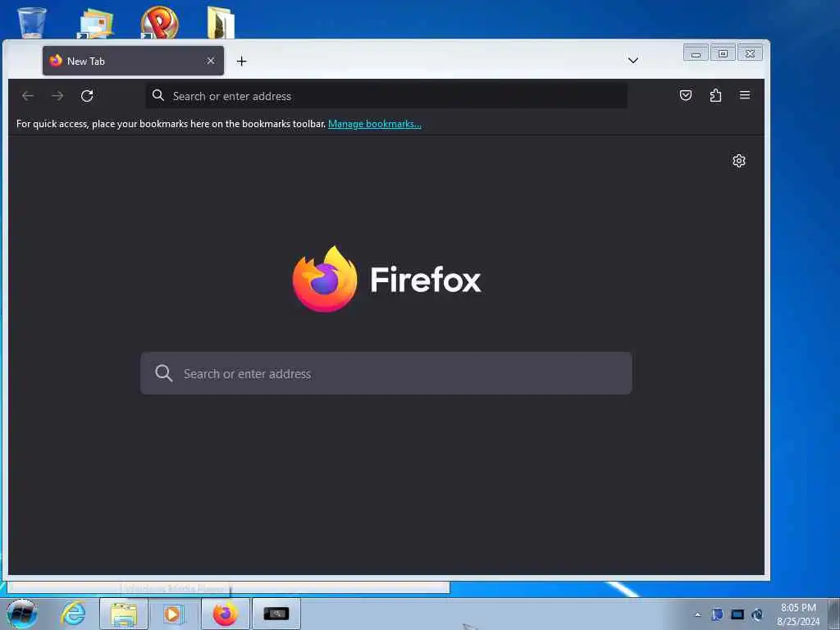840x630 pixels.
Task: Open the P-logo desktop shortcut
Action: (x=159, y=22)
